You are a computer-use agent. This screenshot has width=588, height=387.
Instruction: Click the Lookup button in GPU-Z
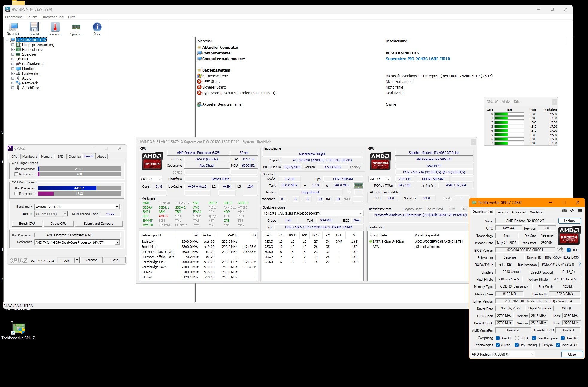click(x=569, y=221)
